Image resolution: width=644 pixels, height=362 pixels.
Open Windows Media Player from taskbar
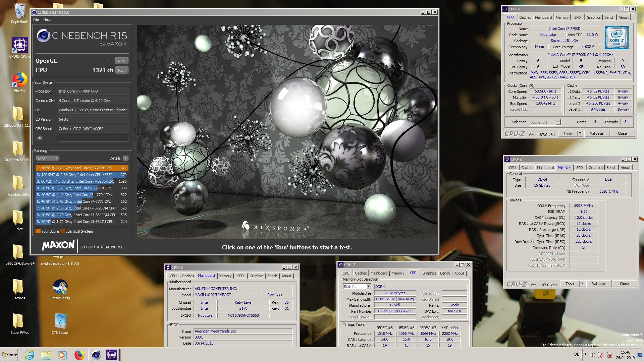click(x=62, y=355)
